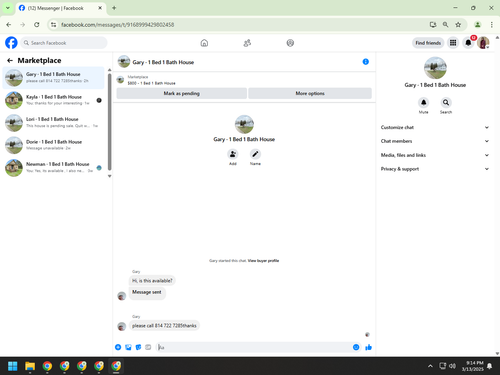Open the notifications bell icon
This screenshot has width=500, height=375.
pyautogui.click(x=468, y=43)
